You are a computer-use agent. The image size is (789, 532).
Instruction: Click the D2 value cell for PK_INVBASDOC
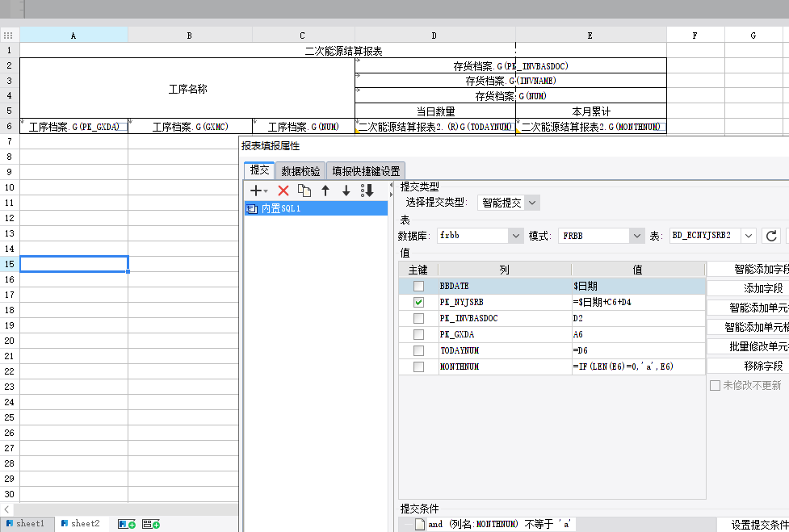tap(638, 318)
